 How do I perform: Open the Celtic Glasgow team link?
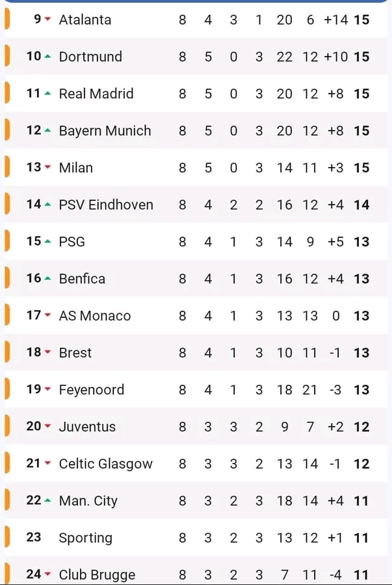coord(105,463)
